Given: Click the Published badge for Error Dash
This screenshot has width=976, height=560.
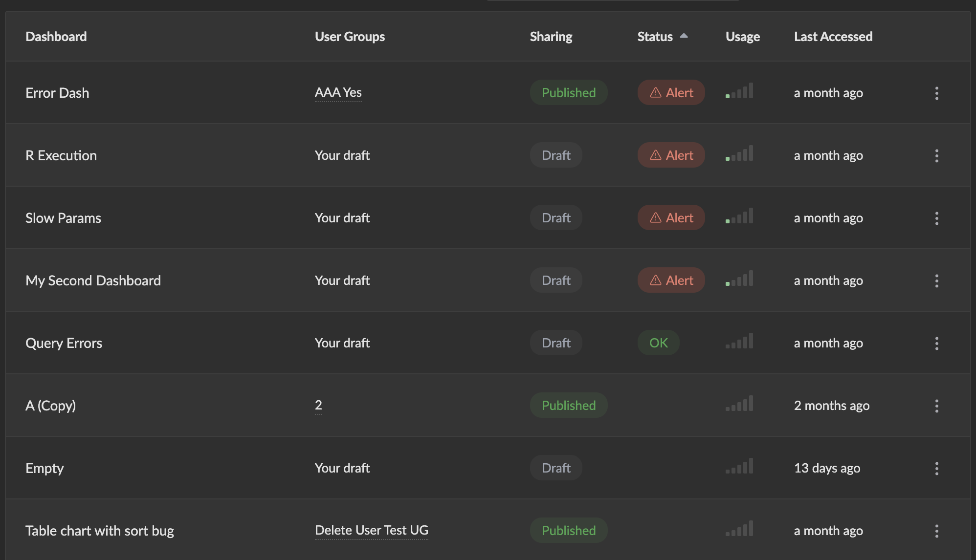Looking at the screenshot, I should (569, 92).
